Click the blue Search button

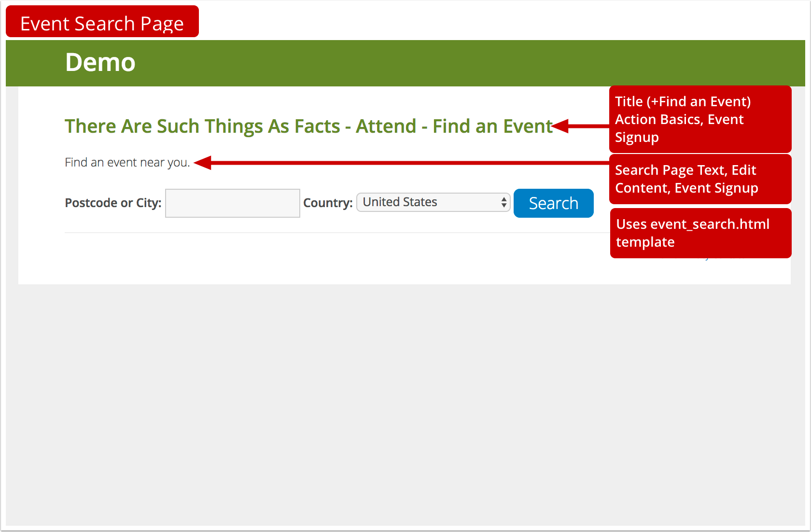[553, 203]
